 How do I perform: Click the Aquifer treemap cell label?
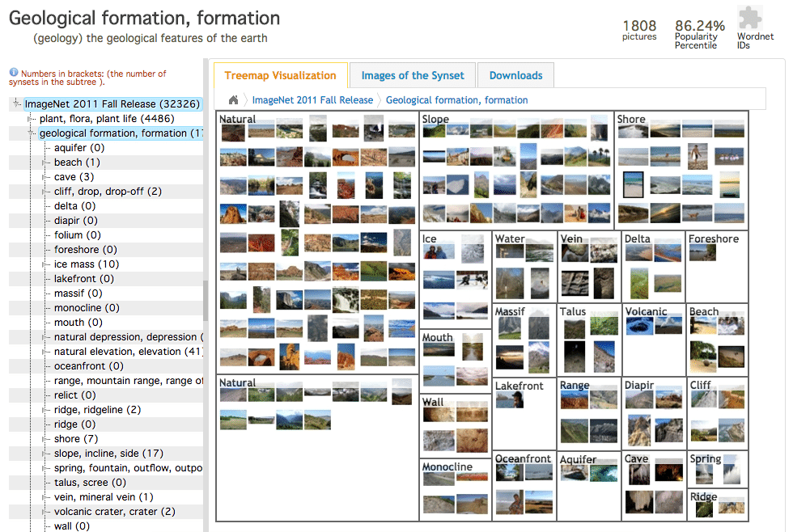pyautogui.click(x=578, y=460)
